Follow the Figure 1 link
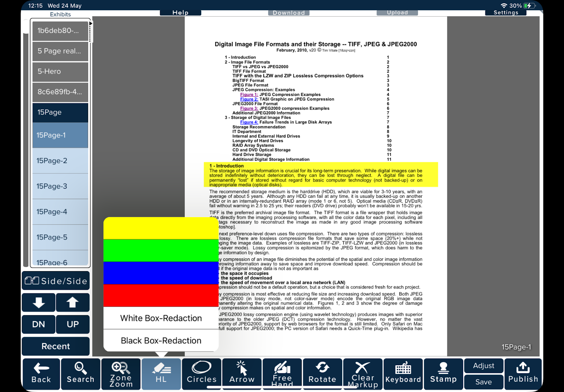The width and height of the screenshot is (564, 392). [x=249, y=94]
